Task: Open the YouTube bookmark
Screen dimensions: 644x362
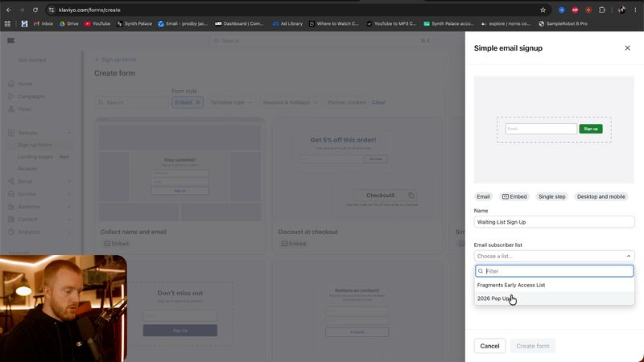Action: [x=97, y=24]
